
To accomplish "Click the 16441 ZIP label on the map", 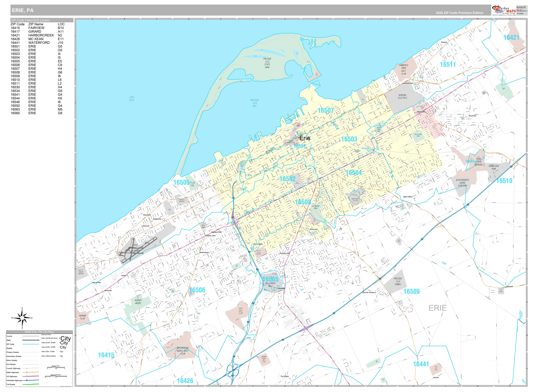I will (421, 364).
